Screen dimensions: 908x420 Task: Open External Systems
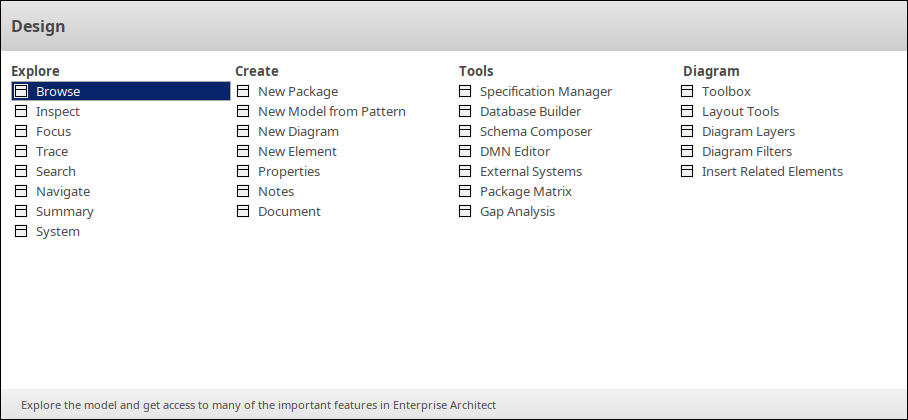pyautogui.click(x=530, y=171)
